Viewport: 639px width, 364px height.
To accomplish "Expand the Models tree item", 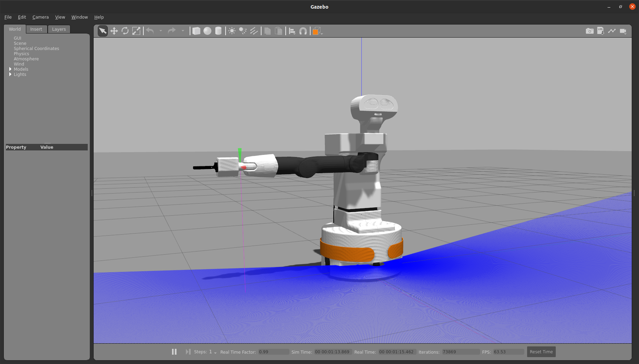I will click(11, 69).
